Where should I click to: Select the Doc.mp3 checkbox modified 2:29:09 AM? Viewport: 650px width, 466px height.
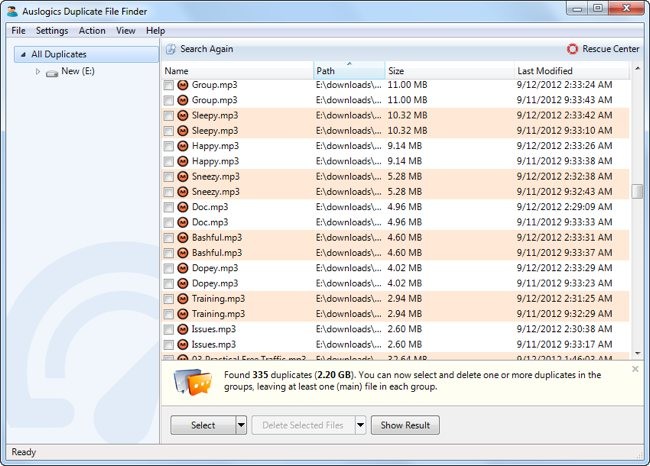168,207
